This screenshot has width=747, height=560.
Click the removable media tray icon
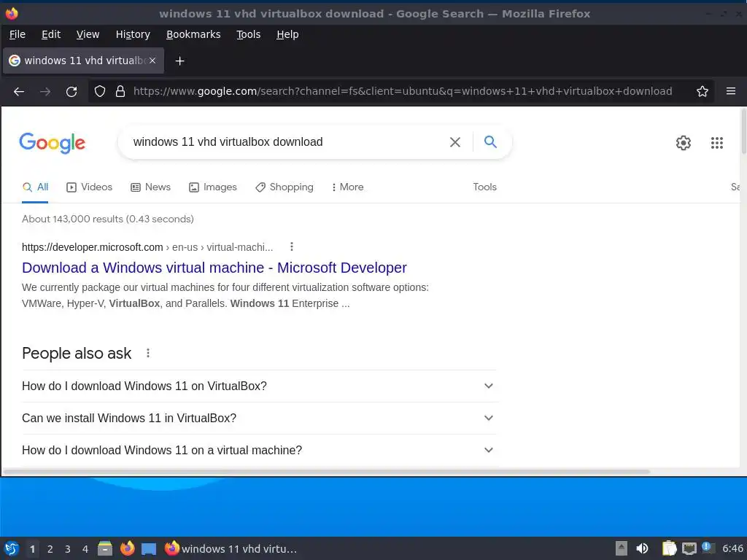click(622, 548)
